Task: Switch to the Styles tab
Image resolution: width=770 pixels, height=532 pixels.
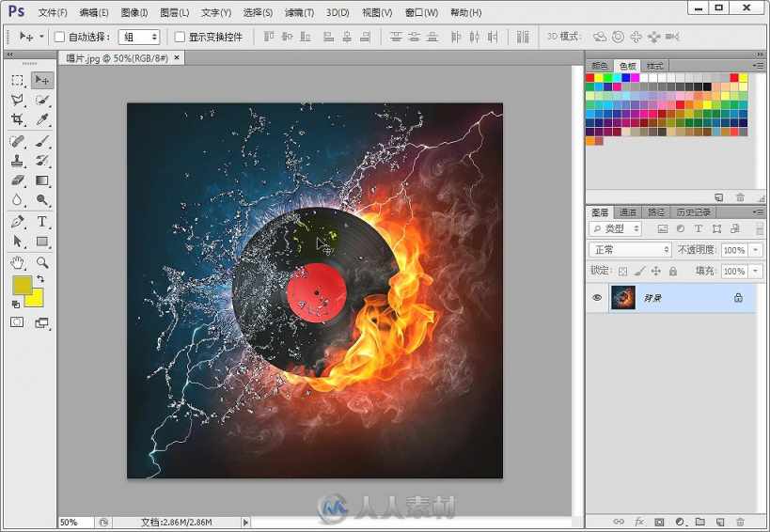Action: pos(654,65)
